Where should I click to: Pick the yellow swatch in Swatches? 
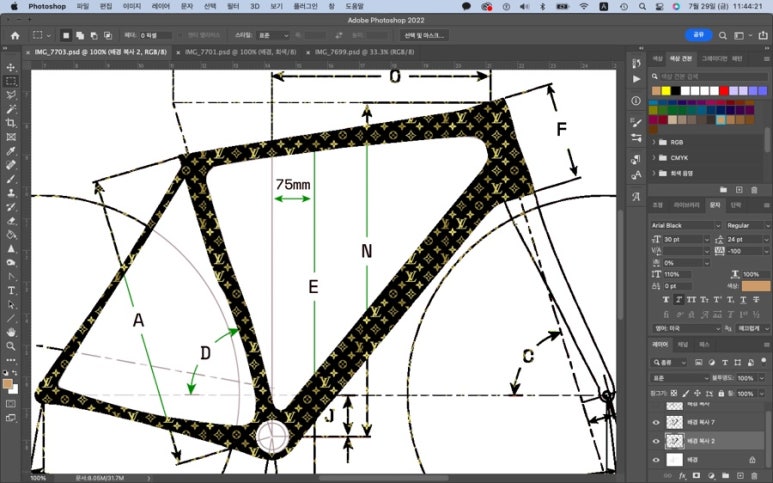tap(666, 91)
